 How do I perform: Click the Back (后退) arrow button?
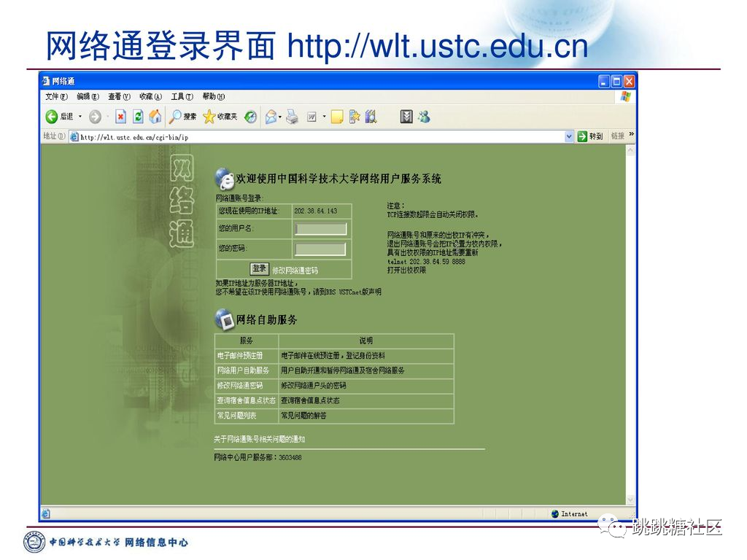[52, 116]
